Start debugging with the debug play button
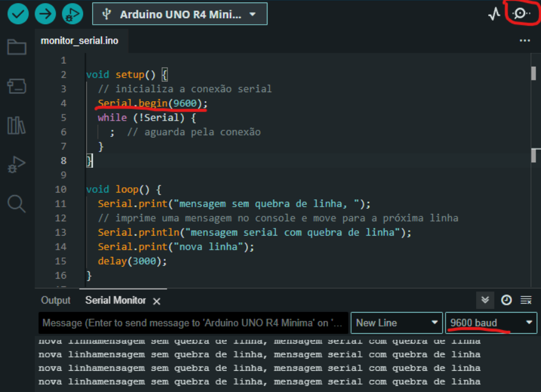The width and height of the screenshot is (541, 392). (72, 14)
